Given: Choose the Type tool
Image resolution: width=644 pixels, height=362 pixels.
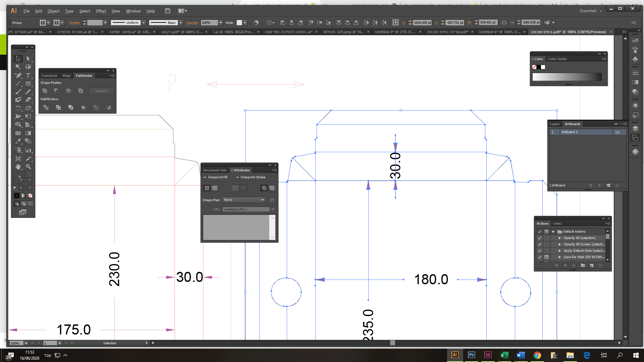Looking at the screenshot, I should [x=29, y=75].
